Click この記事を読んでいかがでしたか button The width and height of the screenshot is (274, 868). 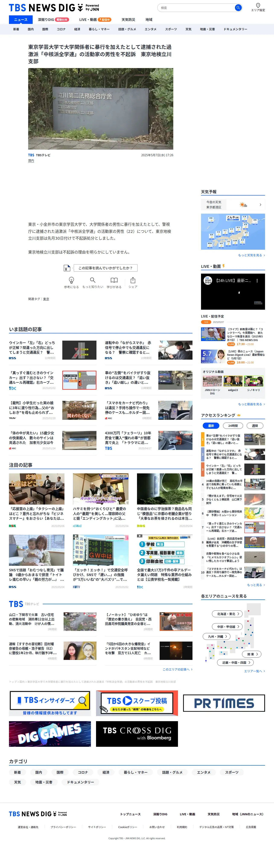point(105,268)
